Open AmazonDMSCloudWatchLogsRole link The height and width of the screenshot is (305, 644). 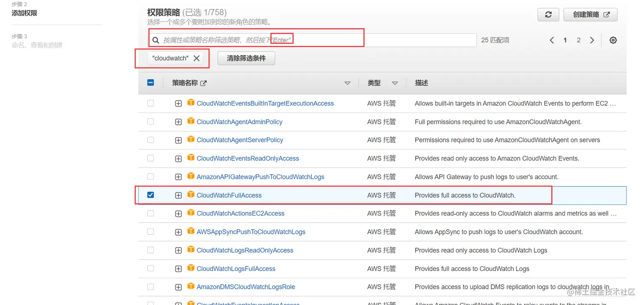246,287
